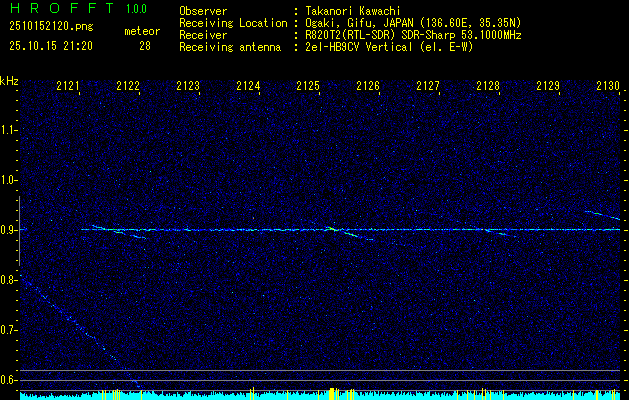Click the 2123 time axis label

tap(188, 85)
